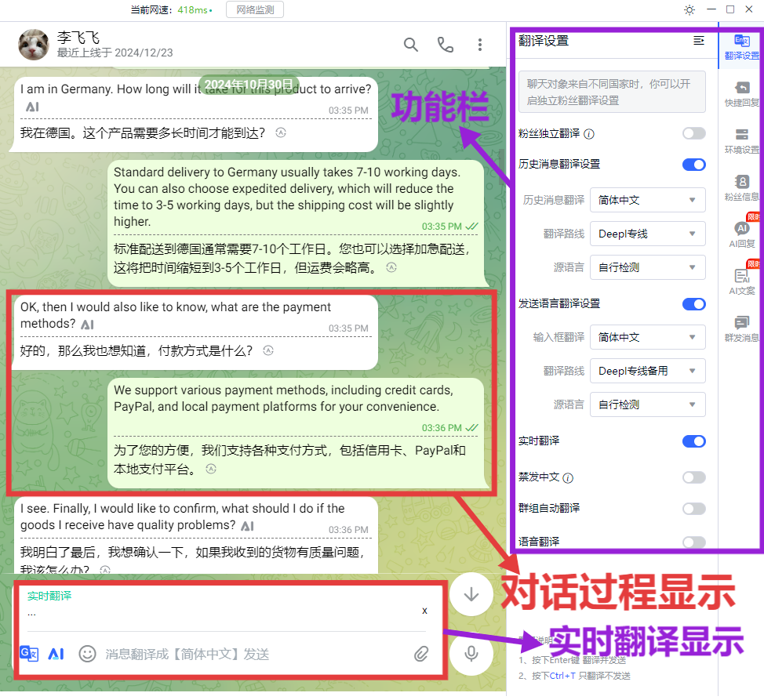
Task: Close the 实时翻译 preview with x
Action: [424, 611]
